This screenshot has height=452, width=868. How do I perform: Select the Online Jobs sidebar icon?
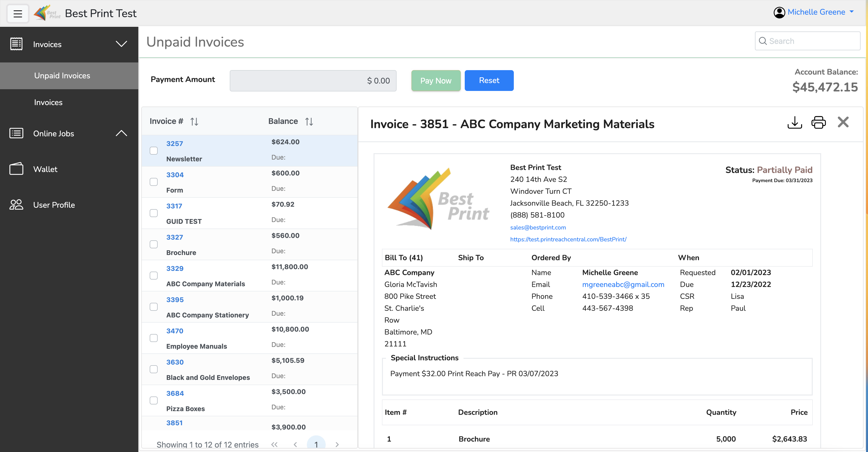tap(16, 133)
